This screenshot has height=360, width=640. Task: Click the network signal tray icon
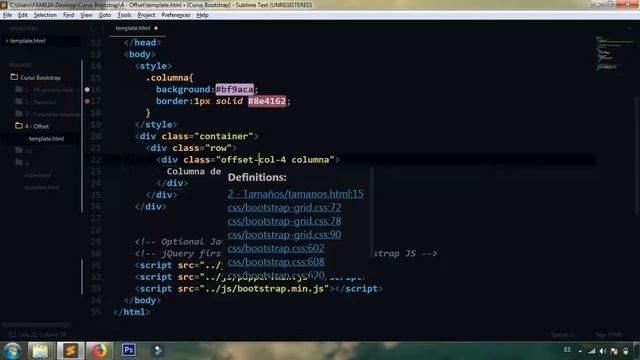(591, 351)
